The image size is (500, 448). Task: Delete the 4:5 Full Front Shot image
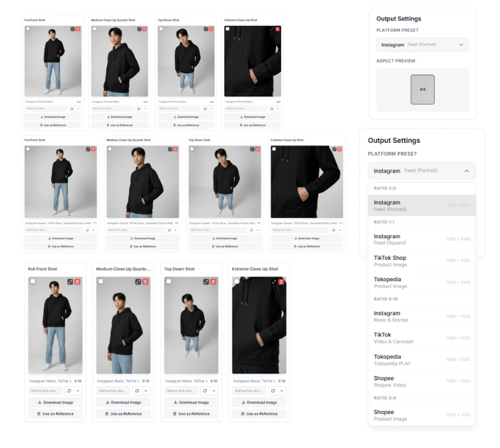(78, 29)
